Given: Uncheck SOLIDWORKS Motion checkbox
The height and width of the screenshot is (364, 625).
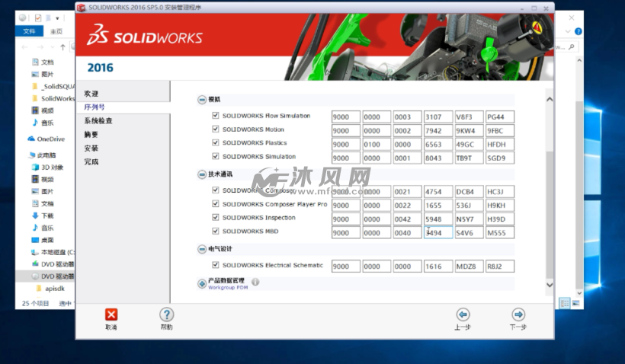Looking at the screenshot, I should 216,129.
